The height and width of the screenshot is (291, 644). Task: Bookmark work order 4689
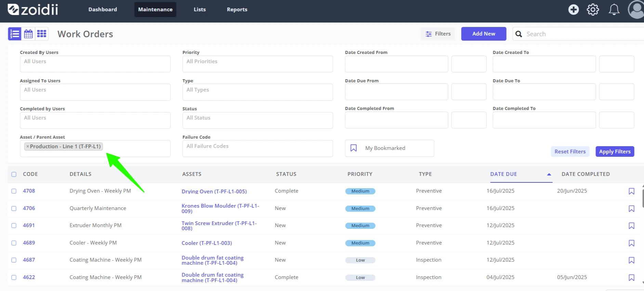point(631,243)
